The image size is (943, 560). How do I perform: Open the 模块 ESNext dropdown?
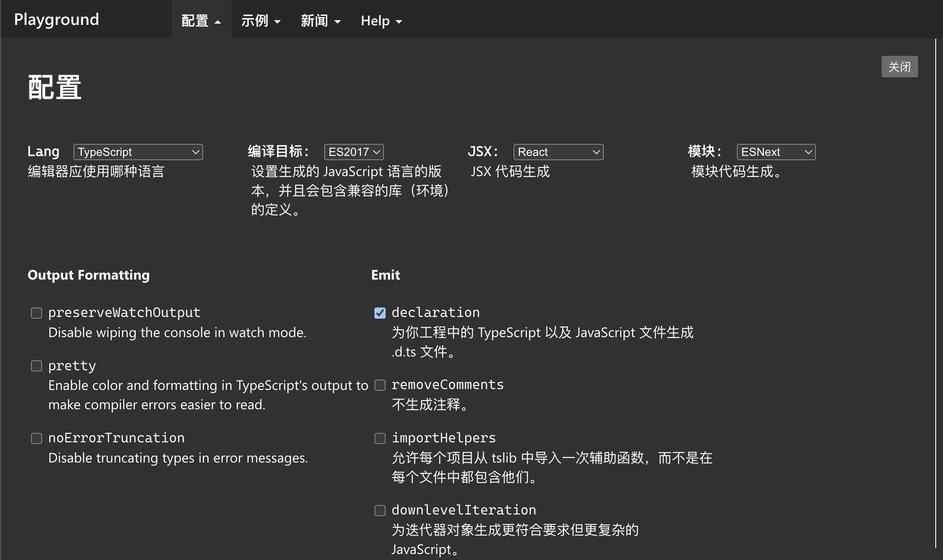coord(776,152)
